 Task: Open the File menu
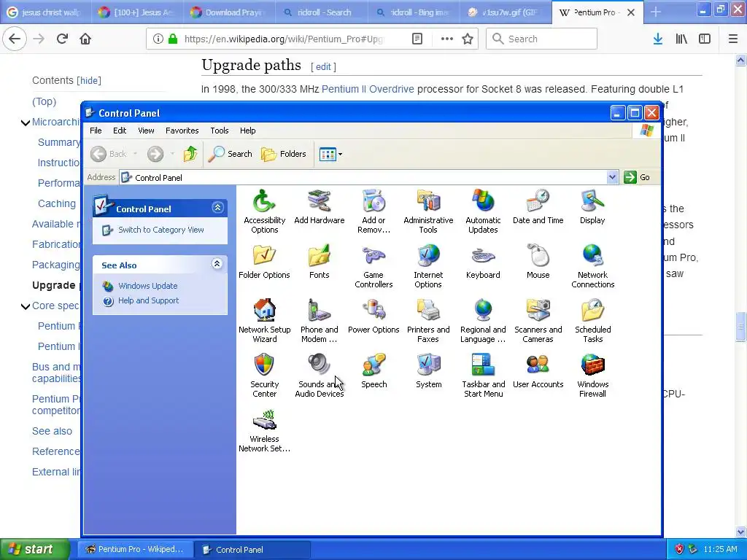tap(96, 131)
